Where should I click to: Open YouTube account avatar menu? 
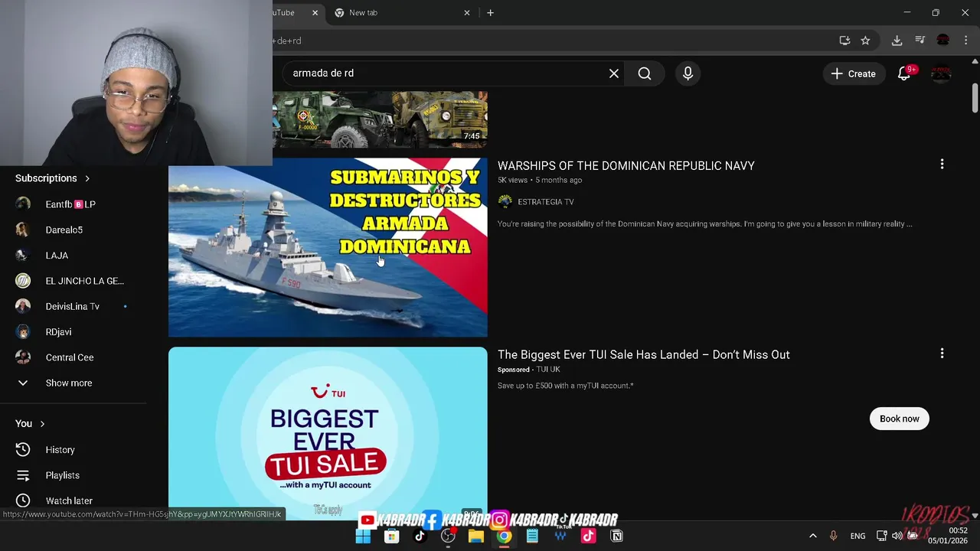(941, 73)
